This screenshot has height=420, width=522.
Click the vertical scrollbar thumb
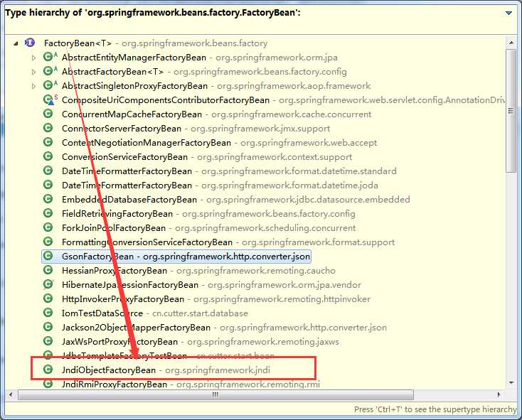[511, 111]
